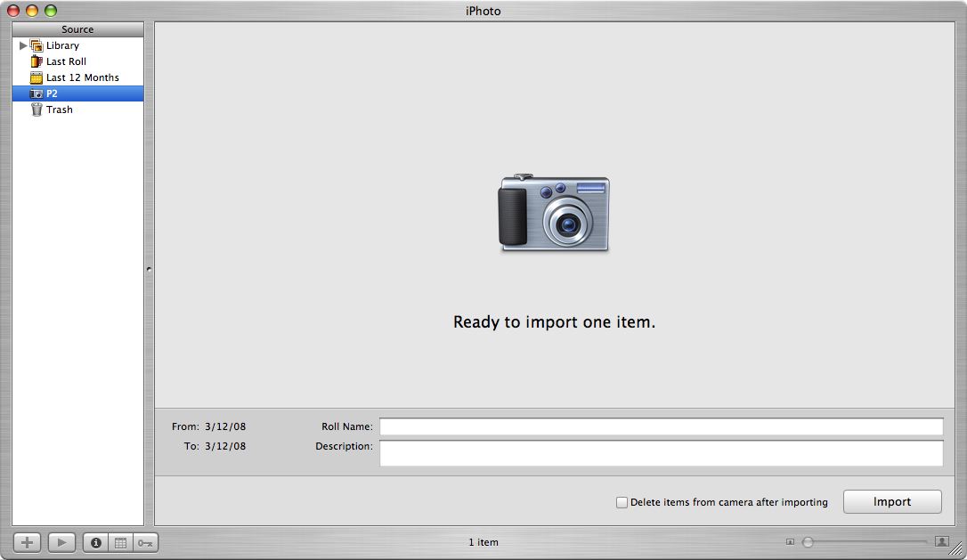Open the Trash in Source list
The width and height of the screenshot is (967, 560).
tap(77, 110)
